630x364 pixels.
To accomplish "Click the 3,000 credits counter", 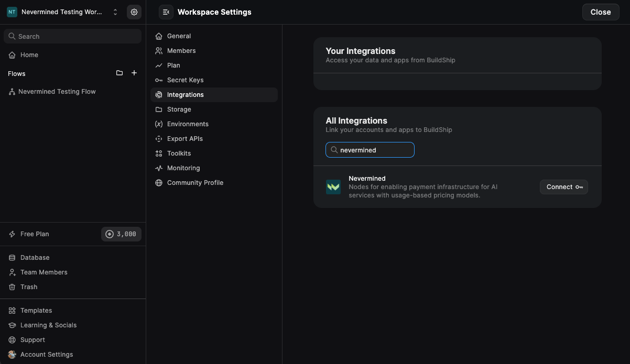I will click(x=121, y=234).
